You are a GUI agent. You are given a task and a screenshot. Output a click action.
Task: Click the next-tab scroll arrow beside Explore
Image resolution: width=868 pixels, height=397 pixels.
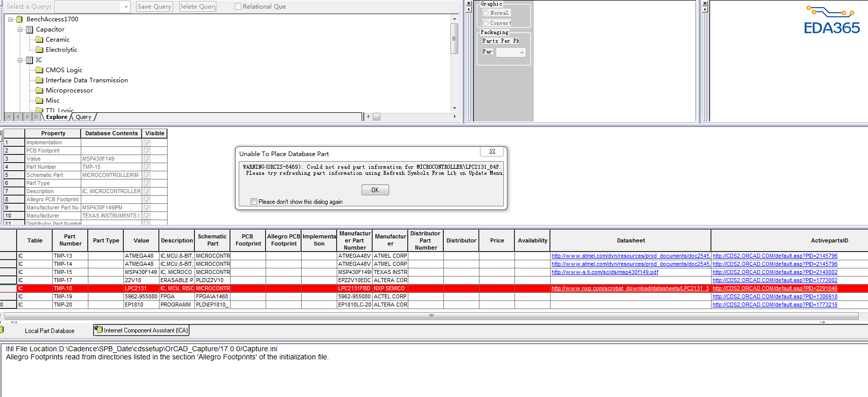pos(27,117)
